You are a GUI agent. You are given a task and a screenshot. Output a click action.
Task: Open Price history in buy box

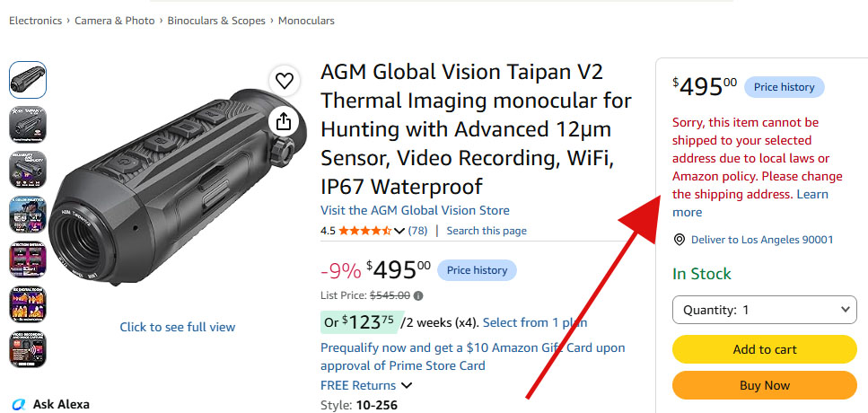[784, 87]
